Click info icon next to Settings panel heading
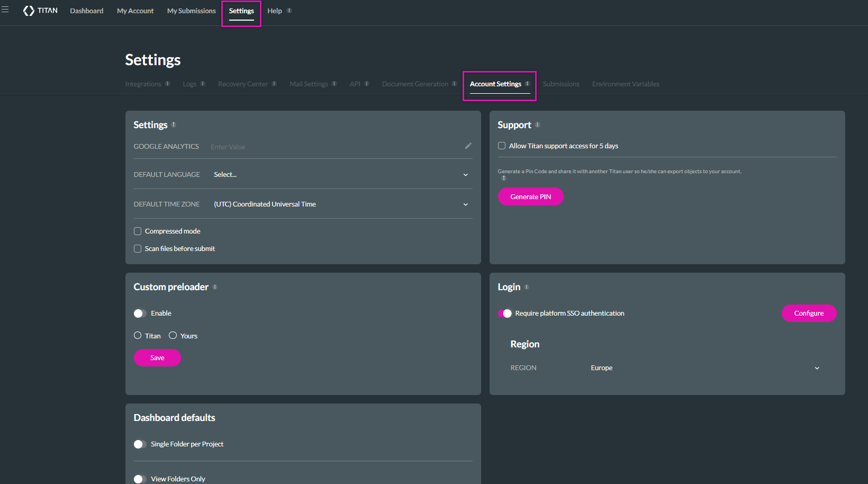Viewport: 868px width, 484px height. tap(174, 124)
